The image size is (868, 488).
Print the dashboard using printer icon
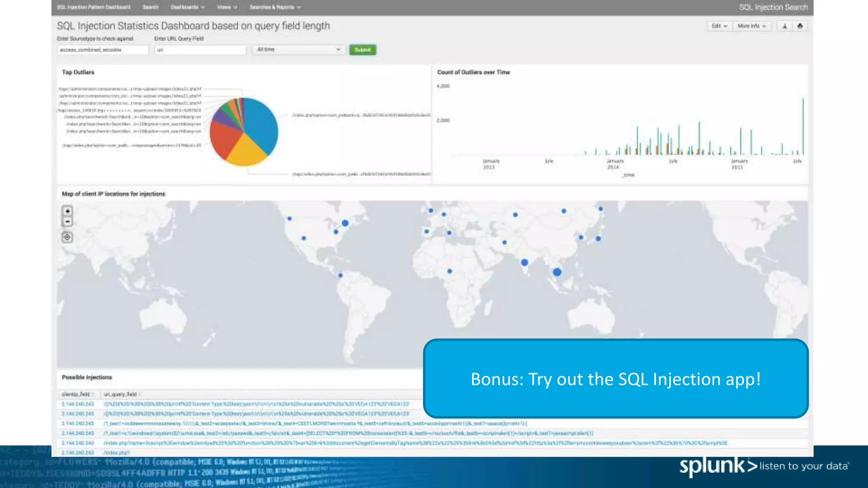pyautogui.click(x=800, y=26)
